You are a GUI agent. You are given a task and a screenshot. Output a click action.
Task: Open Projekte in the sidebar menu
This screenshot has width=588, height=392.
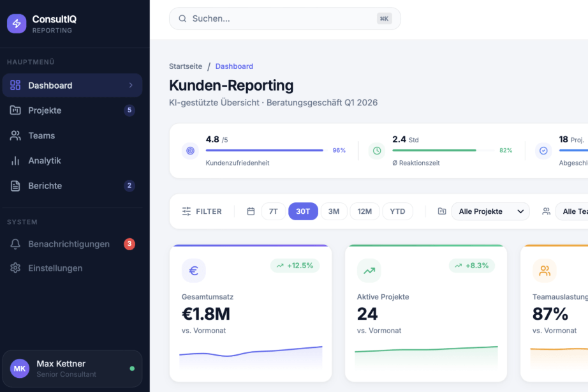(x=45, y=110)
